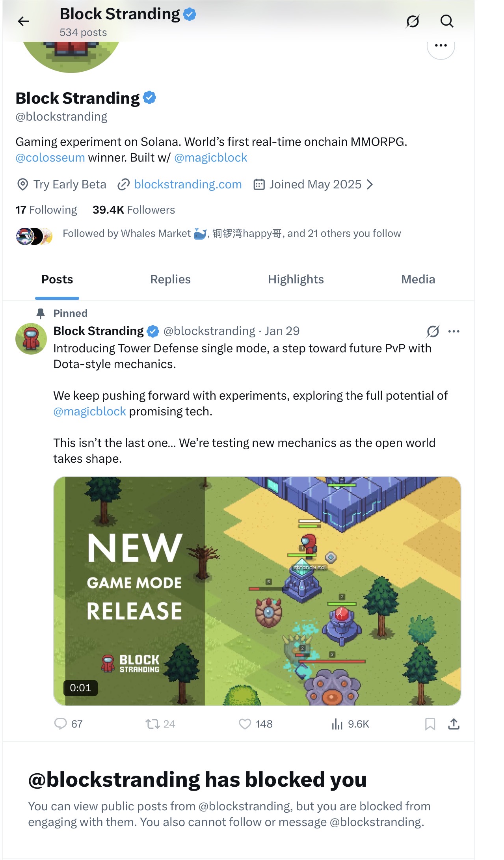Open profile more options ellipsis button

pyautogui.click(x=441, y=46)
